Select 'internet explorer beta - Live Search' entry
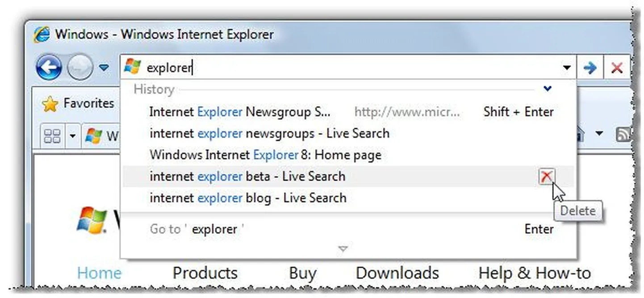 tap(348, 177)
